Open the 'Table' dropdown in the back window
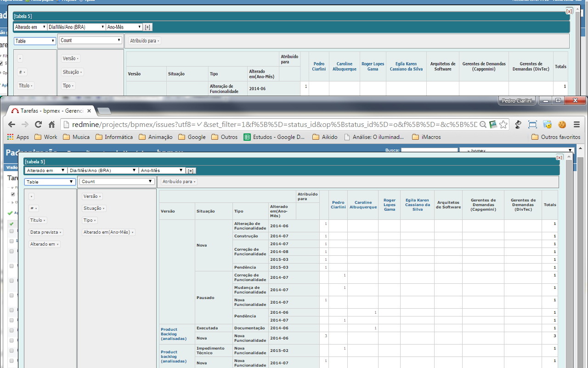Viewport: 588px width, 368px height. (x=34, y=41)
